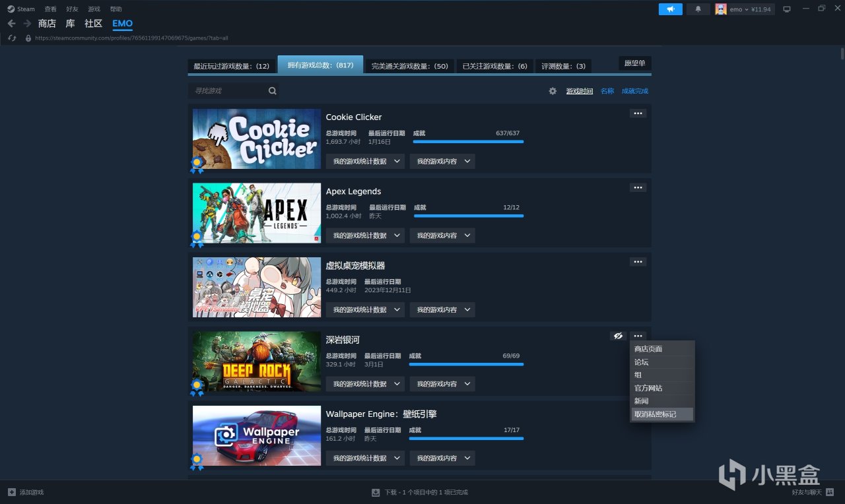Click the search magnifier icon
This screenshot has height=504, width=845.
coord(272,91)
